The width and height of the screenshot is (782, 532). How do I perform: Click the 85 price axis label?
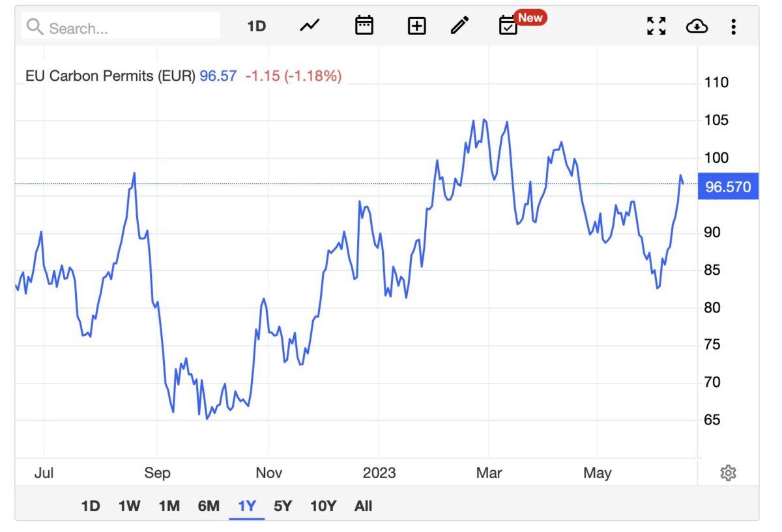click(x=712, y=270)
